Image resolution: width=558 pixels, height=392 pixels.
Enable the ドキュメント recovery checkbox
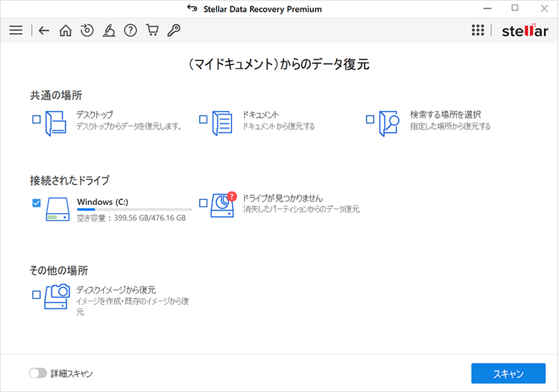[203, 119]
